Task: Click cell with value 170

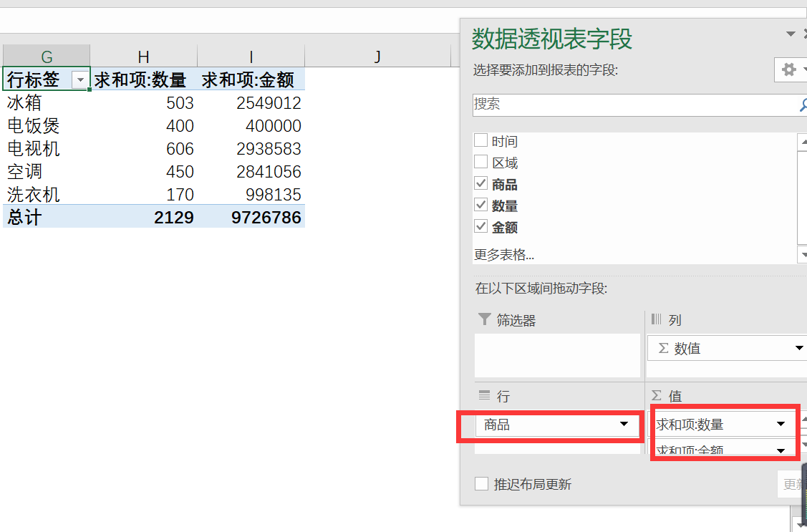Action: 144,195
